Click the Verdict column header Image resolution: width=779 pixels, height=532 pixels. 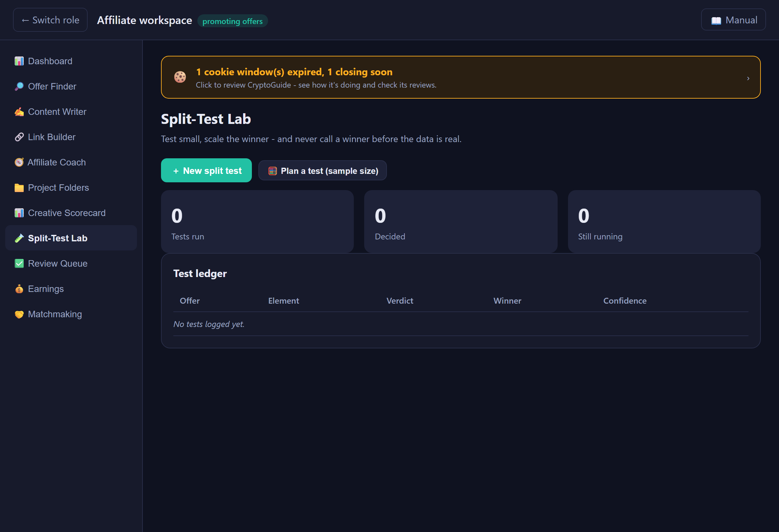(400, 300)
